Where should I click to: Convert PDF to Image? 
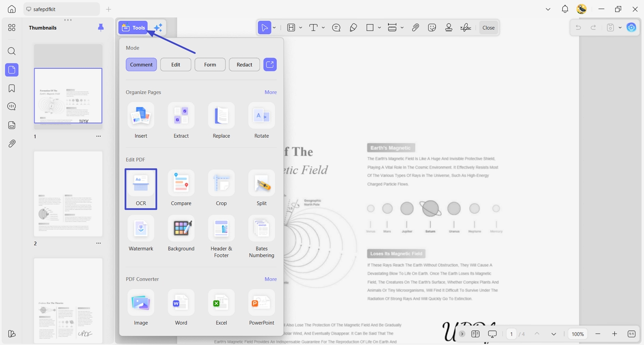(x=141, y=308)
